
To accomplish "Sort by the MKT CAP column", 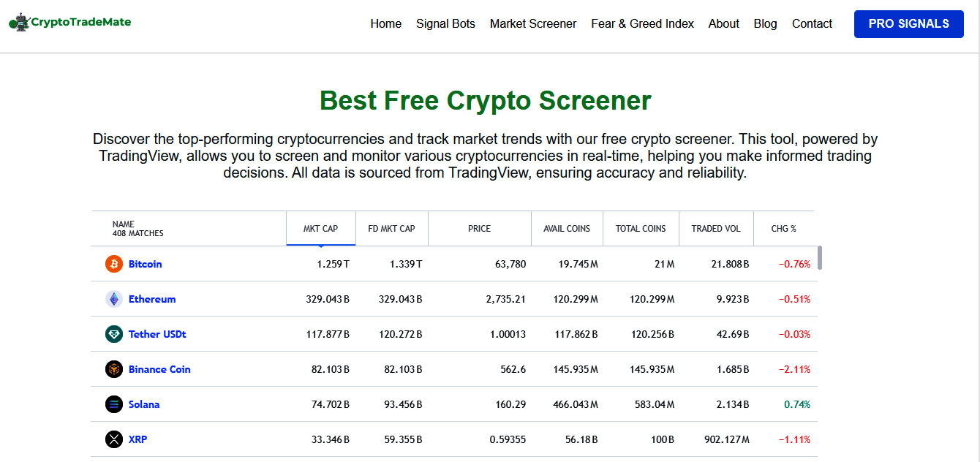I will (x=321, y=229).
